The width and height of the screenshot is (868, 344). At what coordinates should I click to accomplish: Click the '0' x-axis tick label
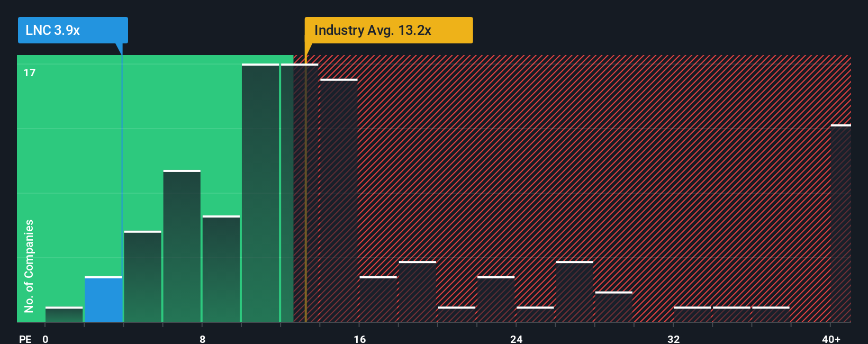coord(46,339)
